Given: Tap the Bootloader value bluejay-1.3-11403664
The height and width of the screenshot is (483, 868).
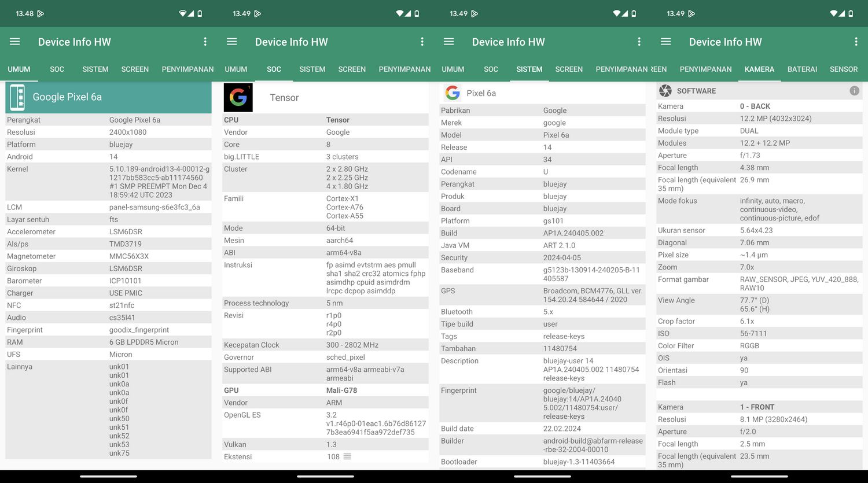Looking at the screenshot, I should pos(579,462).
